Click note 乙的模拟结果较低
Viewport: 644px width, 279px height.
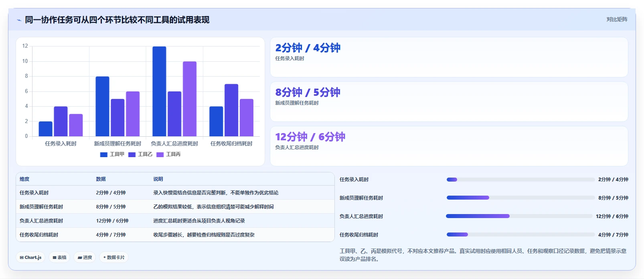[x=213, y=207]
